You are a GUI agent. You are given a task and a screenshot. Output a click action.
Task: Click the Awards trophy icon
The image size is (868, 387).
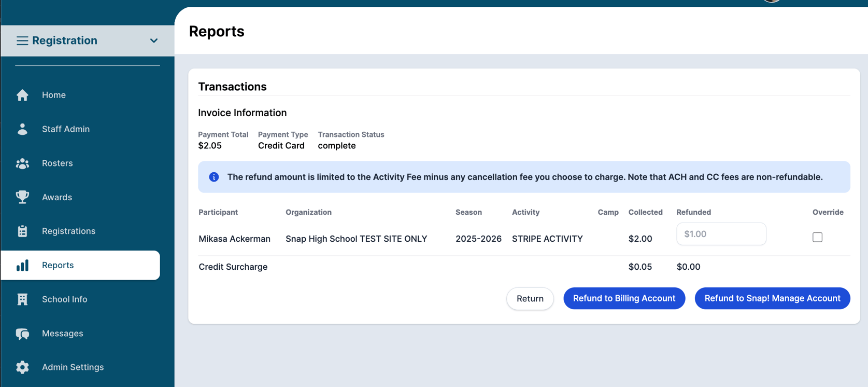22,197
